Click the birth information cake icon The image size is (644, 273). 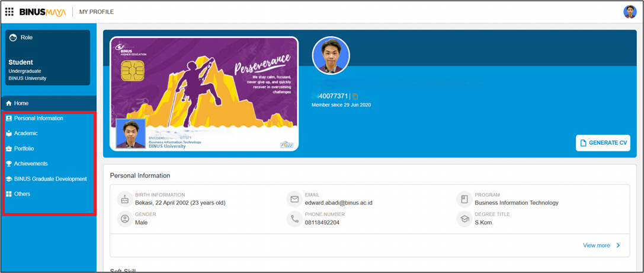(x=124, y=199)
